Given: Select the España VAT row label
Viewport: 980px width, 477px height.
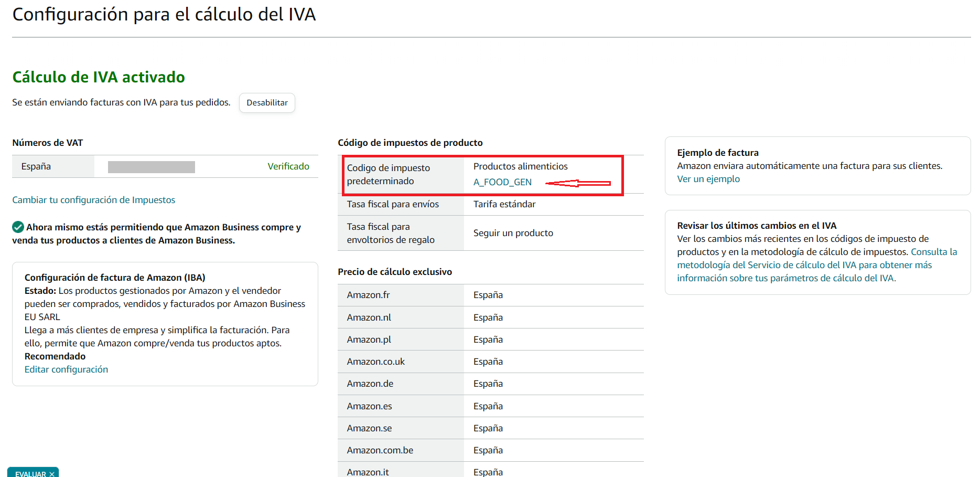Looking at the screenshot, I should 36,166.
